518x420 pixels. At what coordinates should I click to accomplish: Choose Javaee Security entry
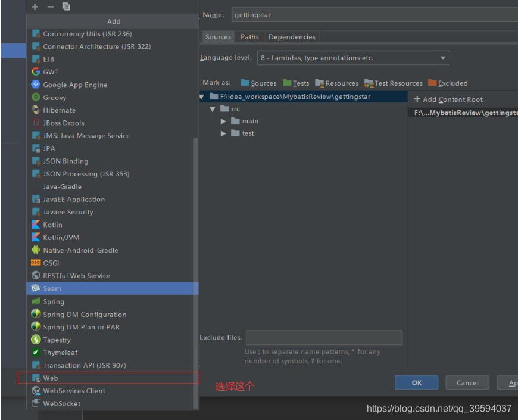click(113, 212)
